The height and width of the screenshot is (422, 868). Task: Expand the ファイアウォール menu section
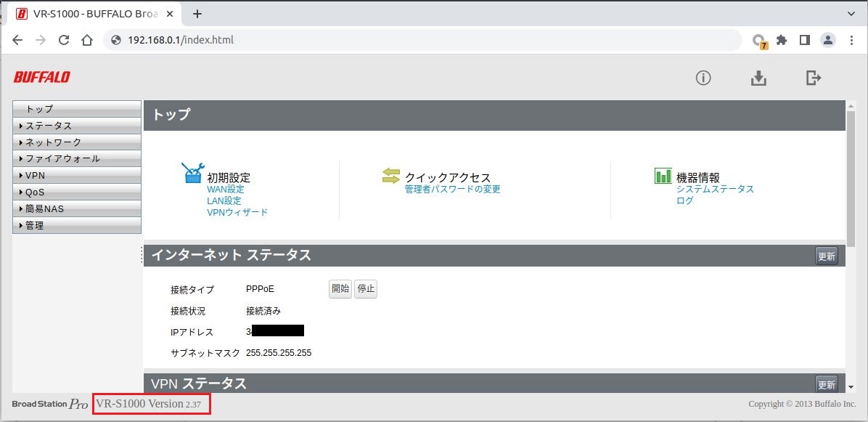(x=77, y=158)
